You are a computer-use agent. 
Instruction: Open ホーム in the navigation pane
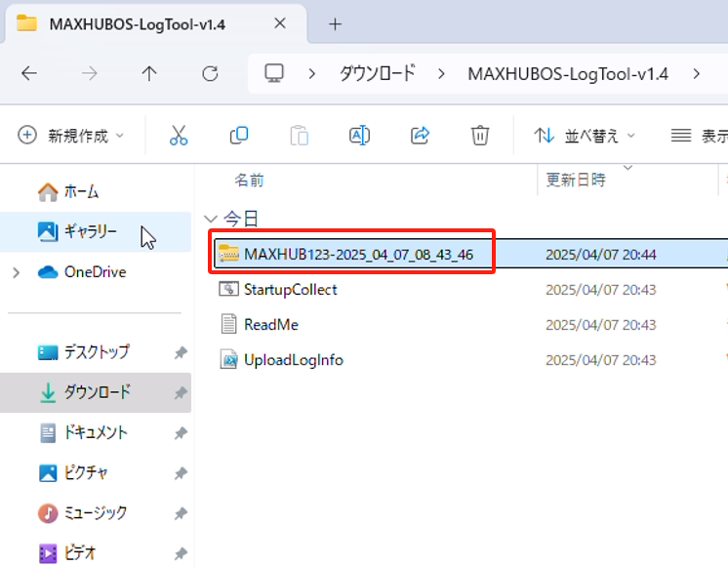[81, 191]
